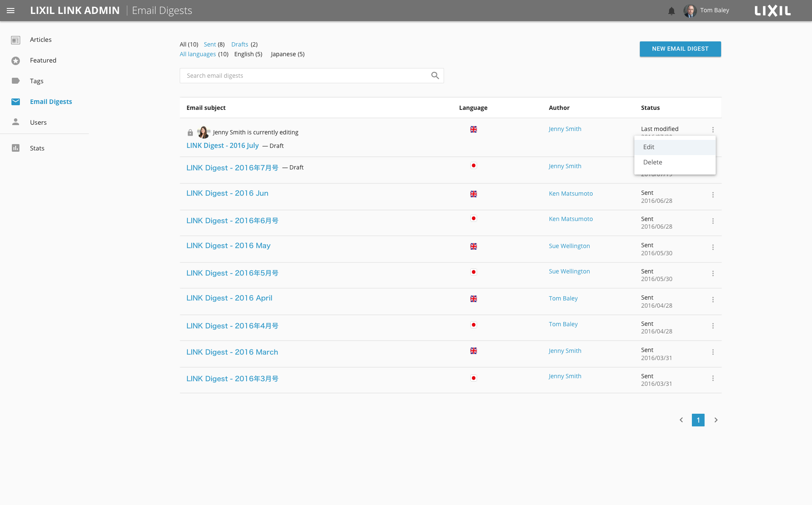The height and width of the screenshot is (505, 812).
Task: Open more options for 2016年5月号 digest
Action: (x=713, y=273)
